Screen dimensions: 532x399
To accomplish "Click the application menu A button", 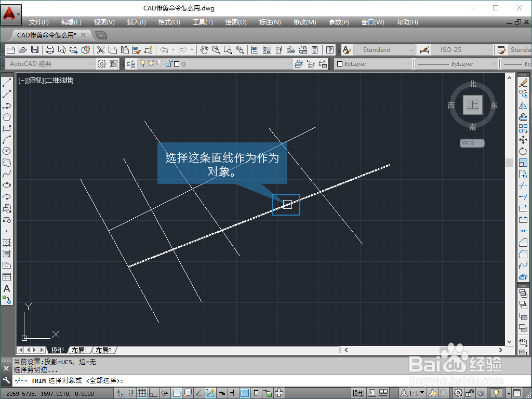I will coord(11,15).
